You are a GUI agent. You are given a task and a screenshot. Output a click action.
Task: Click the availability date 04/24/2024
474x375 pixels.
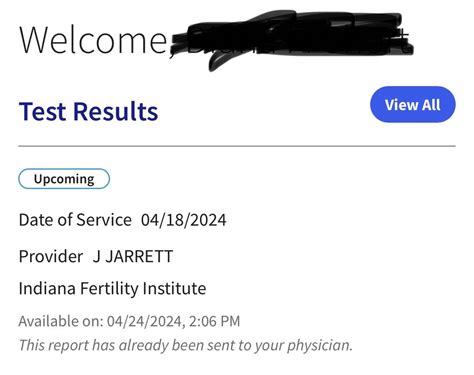pyautogui.click(x=144, y=321)
